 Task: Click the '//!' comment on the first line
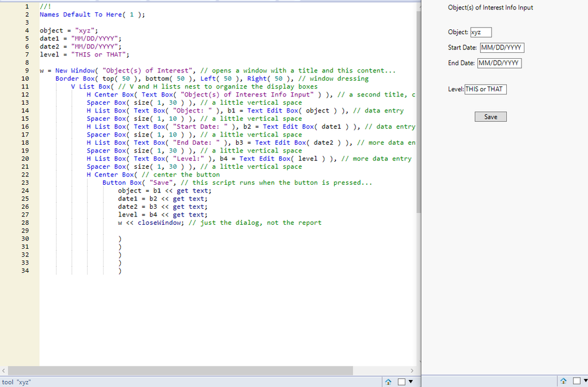(x=45, y=6)
